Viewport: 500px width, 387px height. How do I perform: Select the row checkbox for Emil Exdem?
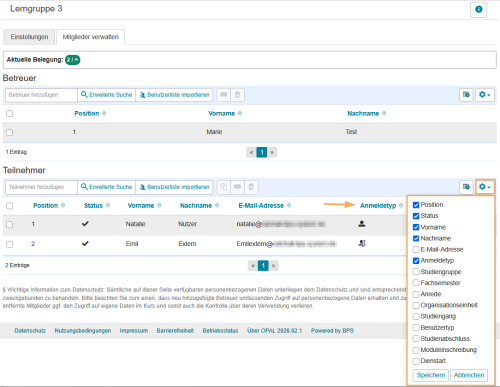coord(10,244)
